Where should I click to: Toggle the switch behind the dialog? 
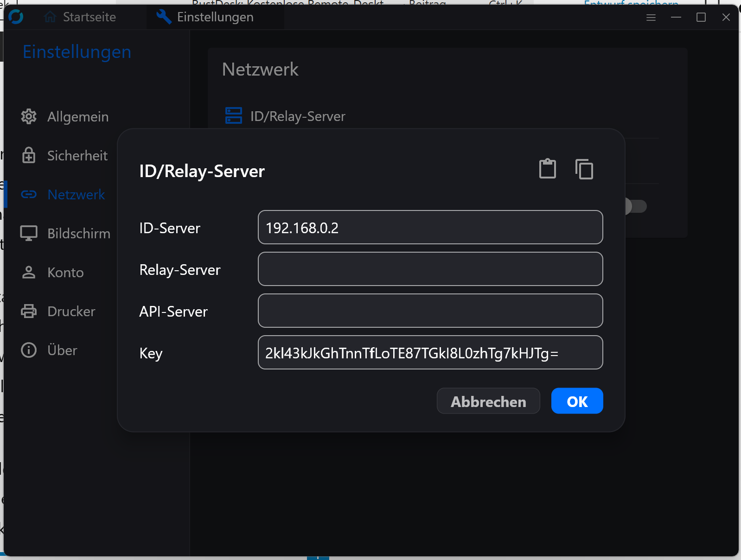click(x=636, y=206)
